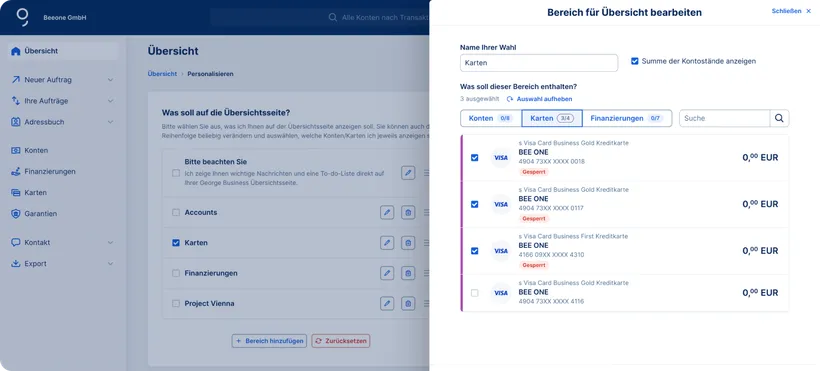
Task: Click the card number 4904 73XX XXXX 4116
Action: coord(551,301)
